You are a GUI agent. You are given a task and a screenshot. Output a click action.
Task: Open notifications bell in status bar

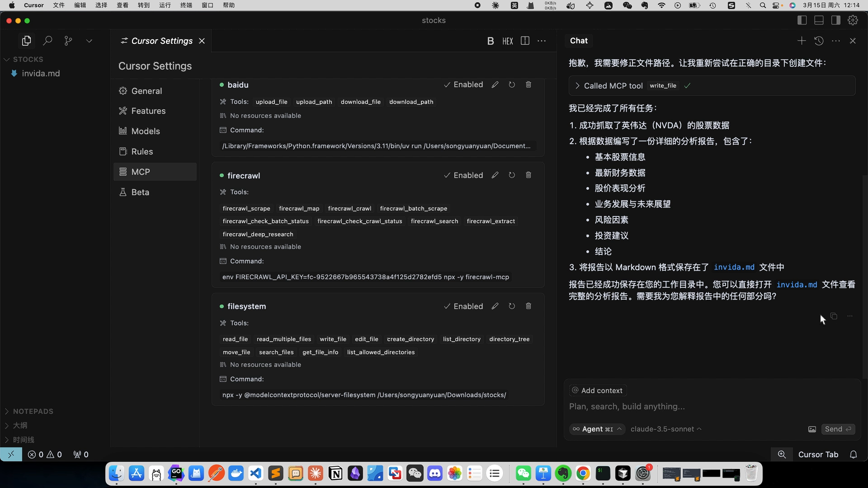point(854,455)
